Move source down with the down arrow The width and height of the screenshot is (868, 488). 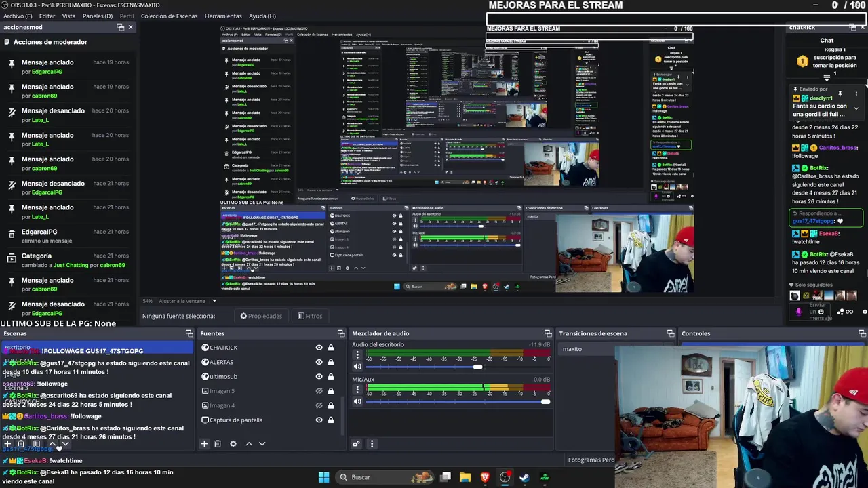pos(262,444)
